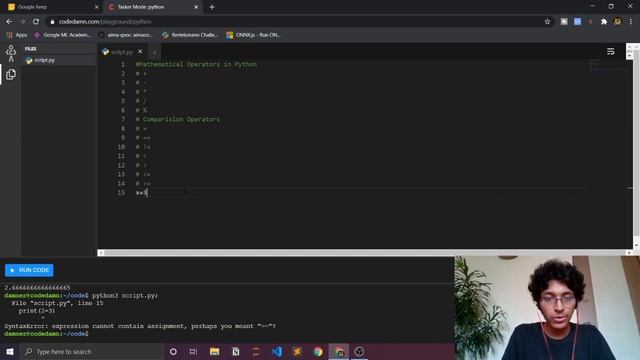Go back in browser history

tap(9, 22)
